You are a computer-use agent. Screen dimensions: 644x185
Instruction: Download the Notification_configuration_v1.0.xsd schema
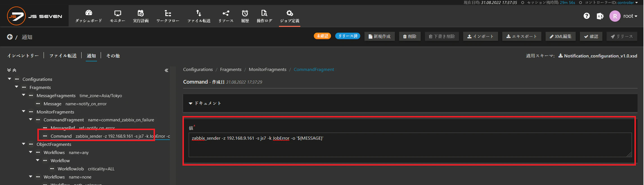(x=598, y=56)
